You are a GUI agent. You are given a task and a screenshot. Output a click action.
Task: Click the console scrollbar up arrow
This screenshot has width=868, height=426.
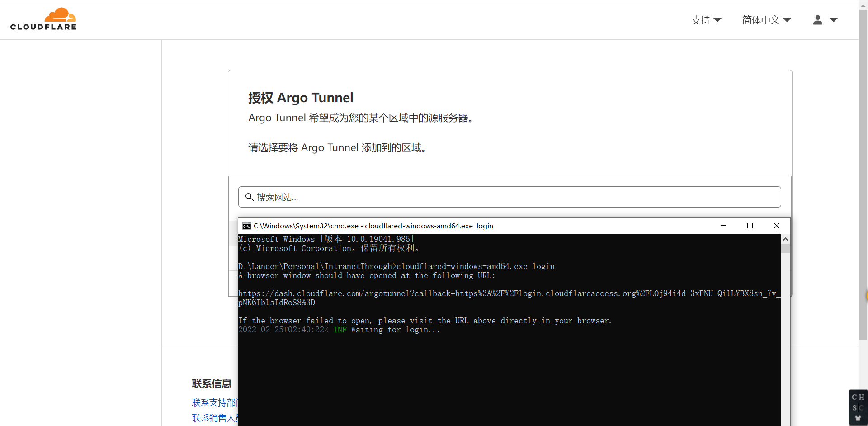(x=785, y=239)
